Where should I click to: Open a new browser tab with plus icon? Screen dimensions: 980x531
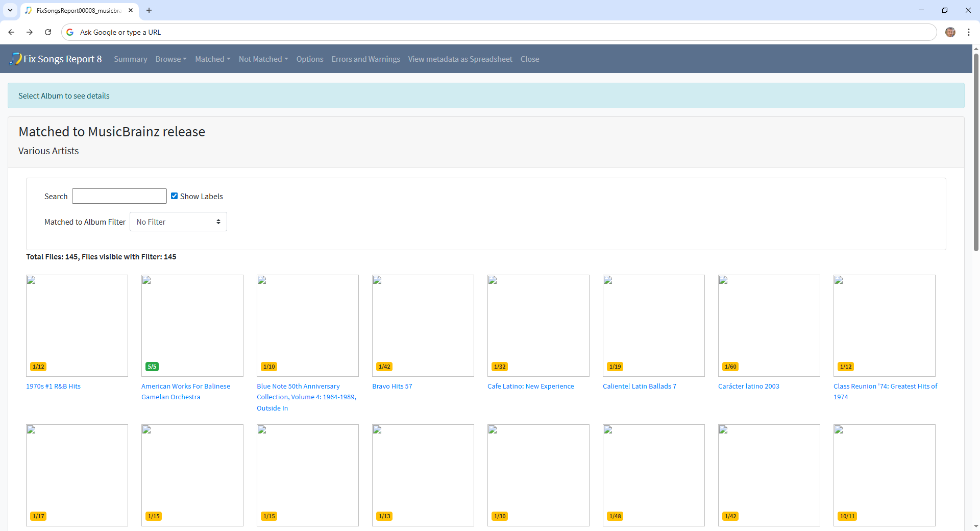point(149,10)
